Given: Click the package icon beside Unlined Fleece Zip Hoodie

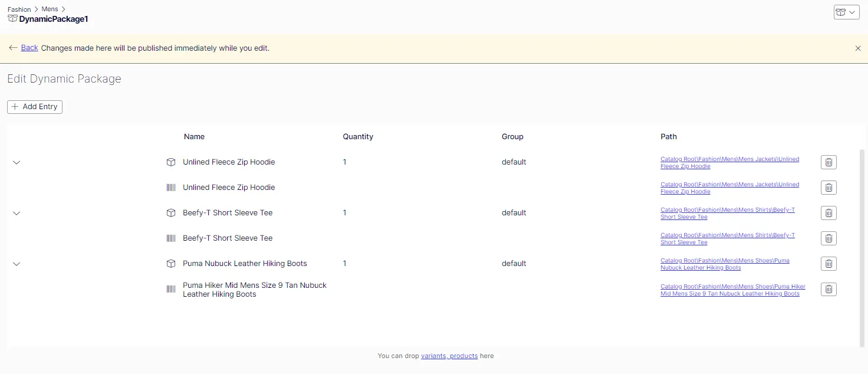Looking at the screenshot, I should pyautogui.click(x=171, y=162).
